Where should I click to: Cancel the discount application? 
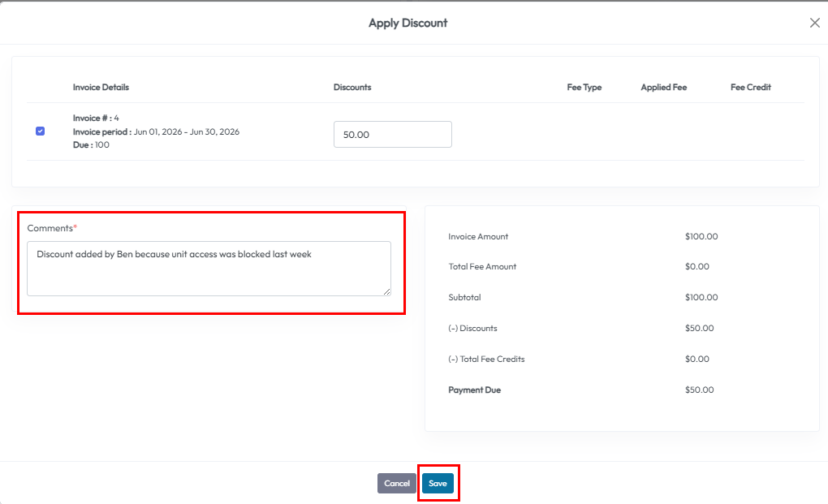click(396, 484)
